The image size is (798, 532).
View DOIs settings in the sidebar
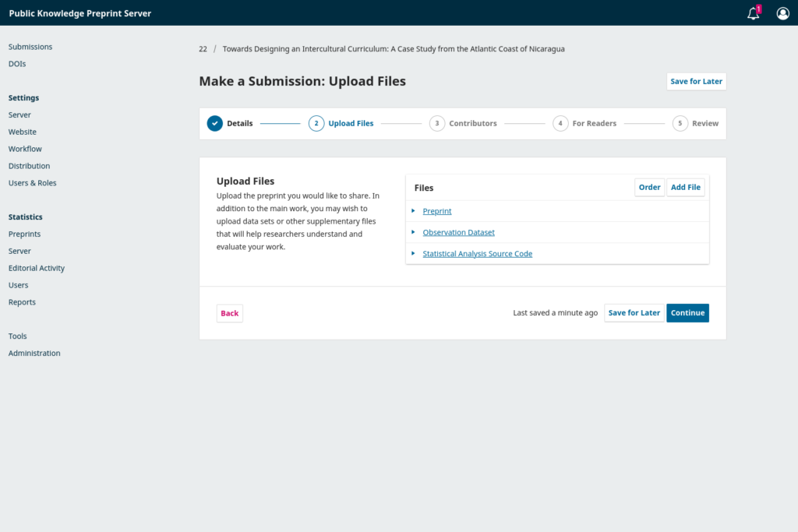coord(16,64)
